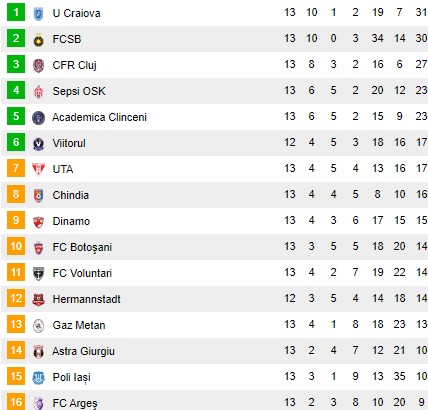The image size is (428, 410).
Task: Open the Astra Giurgiu team link
Action: tap(83, 351)
